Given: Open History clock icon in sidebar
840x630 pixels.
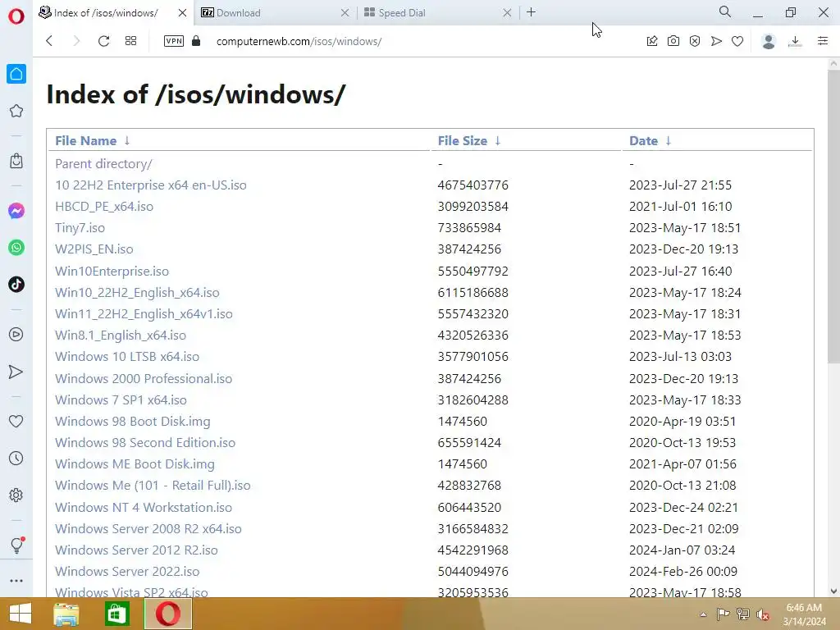Looking at the screenshot, I should point(16,459).
